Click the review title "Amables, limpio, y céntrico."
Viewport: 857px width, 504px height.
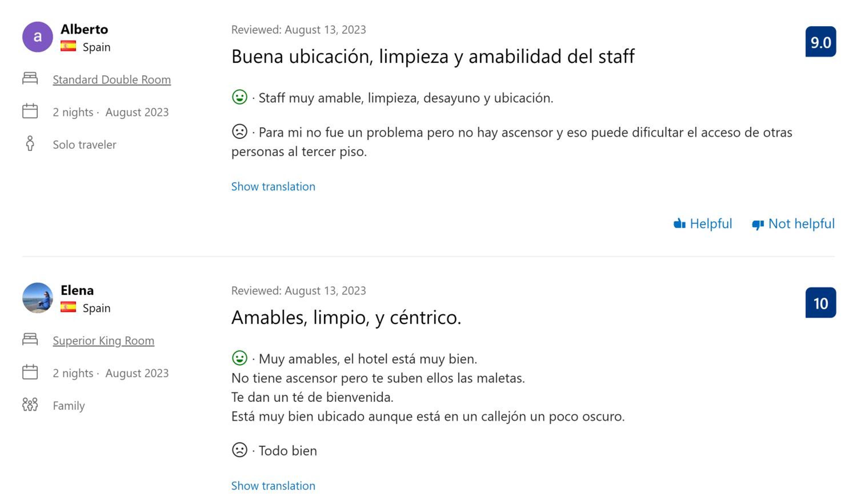[x=346, y=318]
